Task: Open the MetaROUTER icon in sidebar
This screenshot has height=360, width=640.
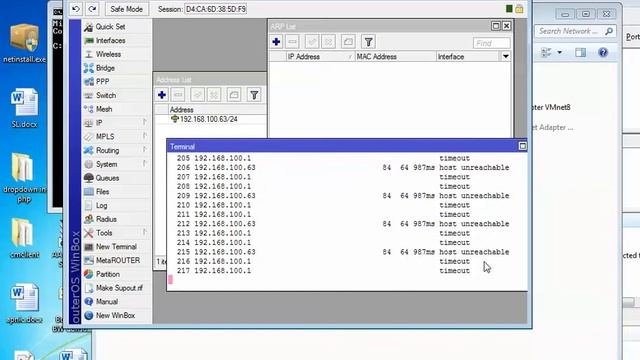Action: [x=89, y=260]
